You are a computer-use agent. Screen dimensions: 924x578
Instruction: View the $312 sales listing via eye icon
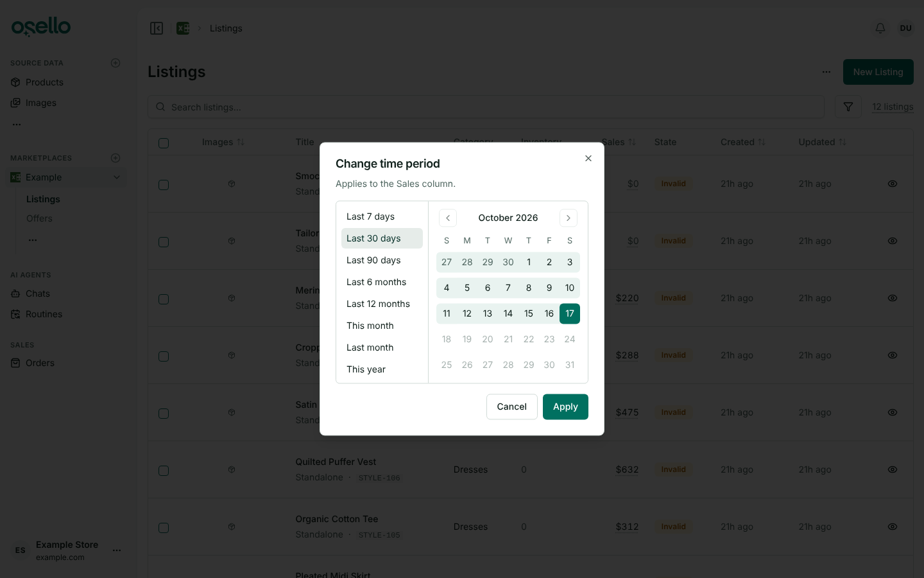click(x=893, y=527)
